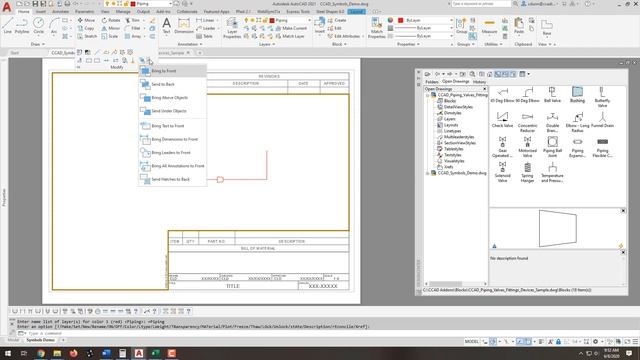Image resolution: width=640 pixels, height=360 pixels.
Task: Select the Dimension tool
Action: pos(184,25)
